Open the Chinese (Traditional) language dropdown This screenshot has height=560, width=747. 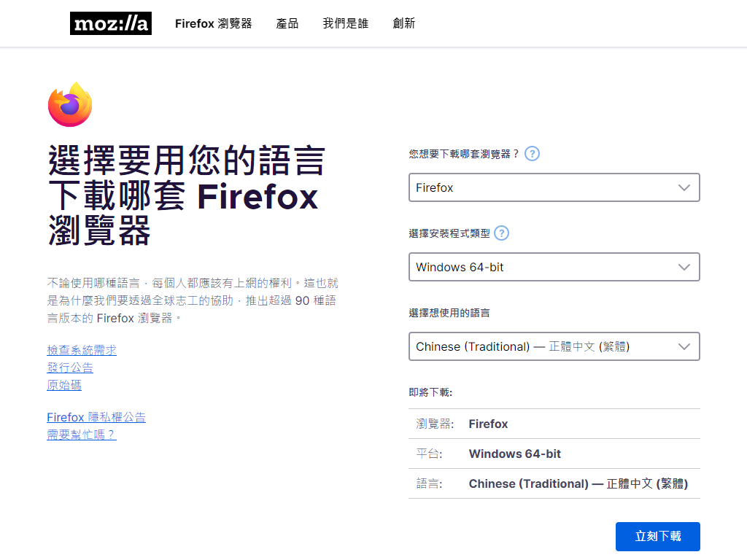(554, 346)
